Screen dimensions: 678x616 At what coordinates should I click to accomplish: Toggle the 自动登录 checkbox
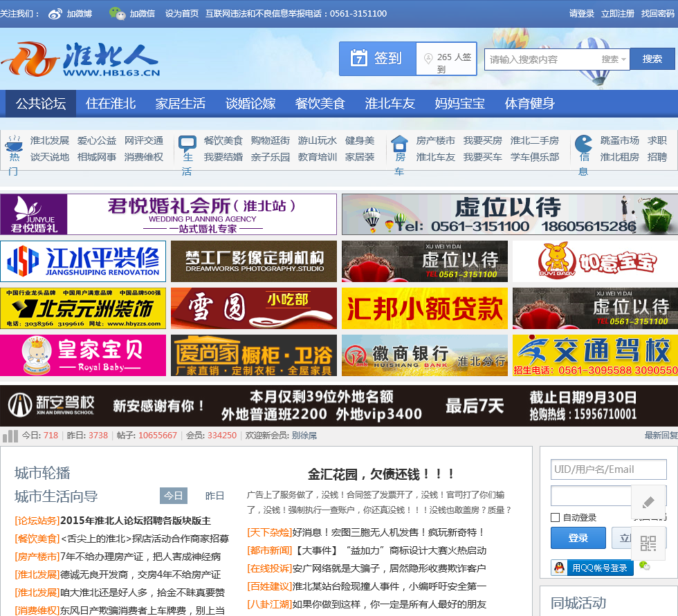(555, 518)
